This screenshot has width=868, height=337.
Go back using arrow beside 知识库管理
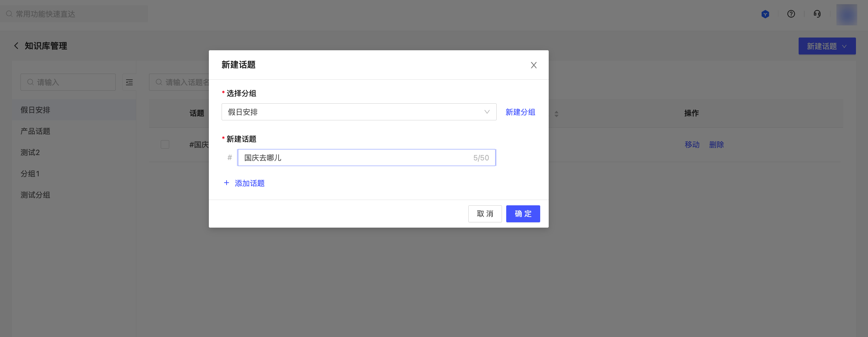coord(16,46)
